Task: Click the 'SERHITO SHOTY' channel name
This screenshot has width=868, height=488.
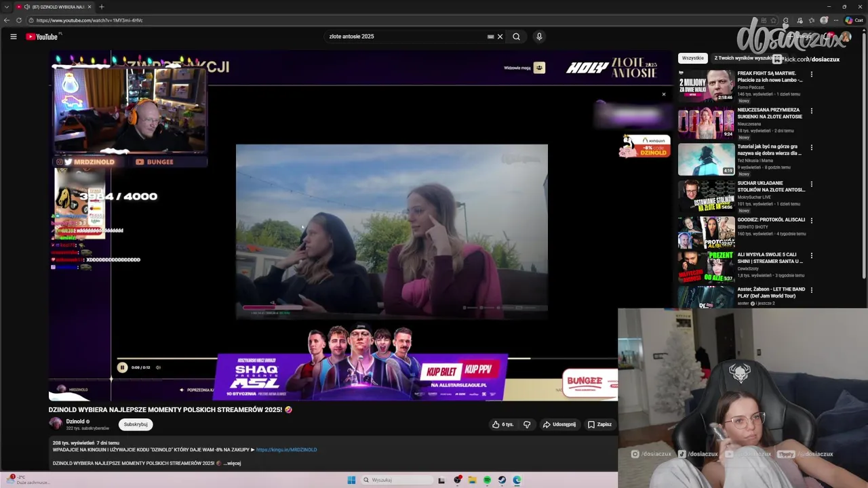Action: tap(753, 227)
